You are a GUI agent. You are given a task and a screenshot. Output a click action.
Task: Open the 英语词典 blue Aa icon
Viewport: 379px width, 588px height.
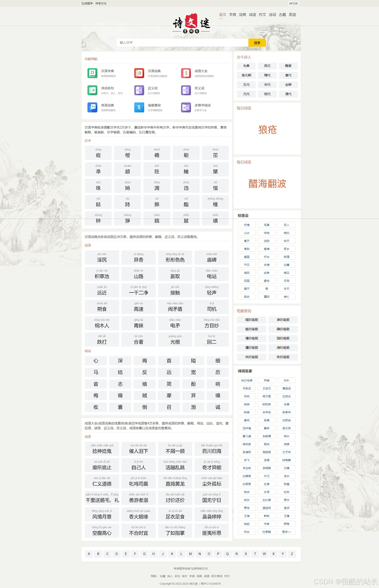coord(92,107)
